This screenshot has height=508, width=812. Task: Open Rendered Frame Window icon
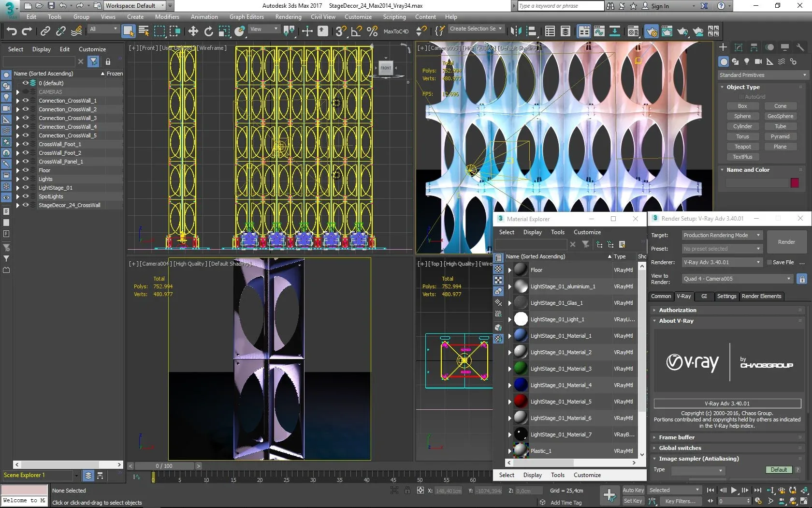click(667, 31)
